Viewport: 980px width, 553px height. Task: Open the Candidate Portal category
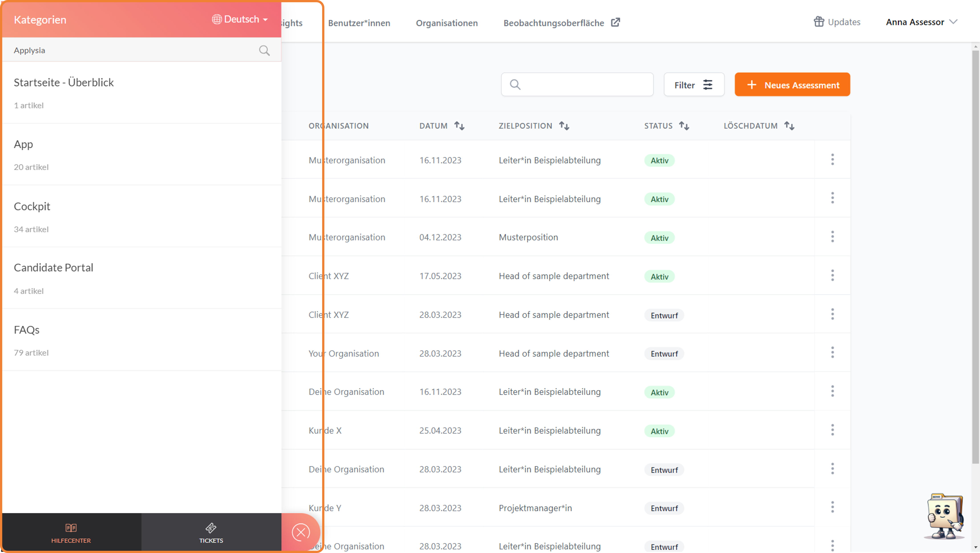pos(141,278)
